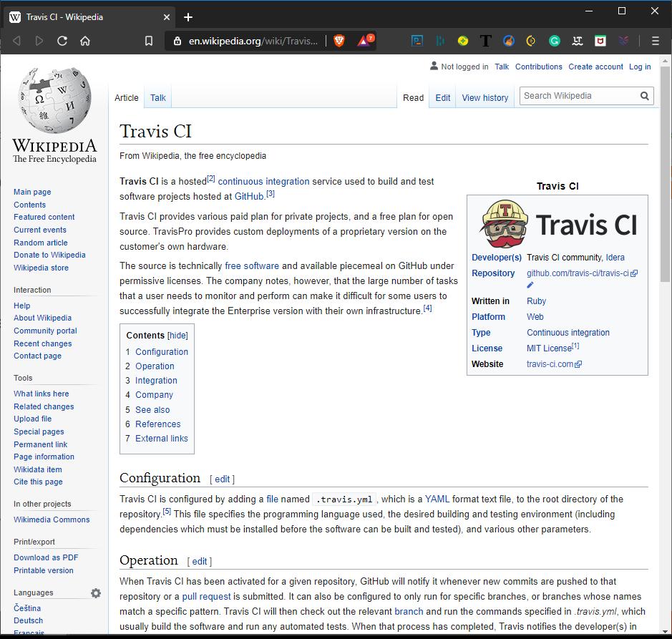The height and width of the screenshot is (639, 672).
Task: Go back with the browser back arrow
Action: click(x=16, y=41)
